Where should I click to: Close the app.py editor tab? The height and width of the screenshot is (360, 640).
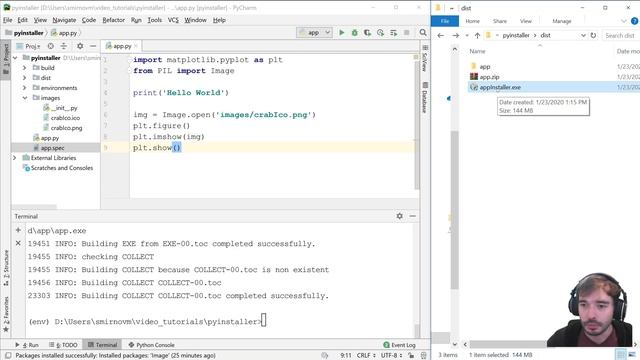coord(136,46)
